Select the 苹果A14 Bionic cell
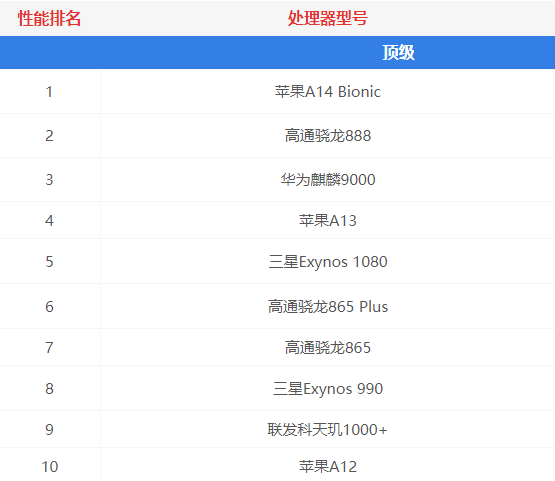The width and height of the screenshot is (555, 481). [x=328, y=92]
